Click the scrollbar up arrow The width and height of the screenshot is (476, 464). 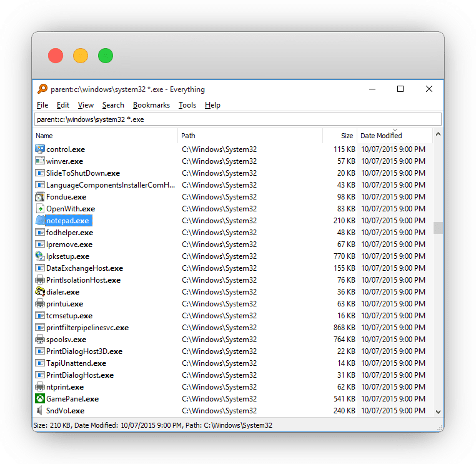coord(438,134)
